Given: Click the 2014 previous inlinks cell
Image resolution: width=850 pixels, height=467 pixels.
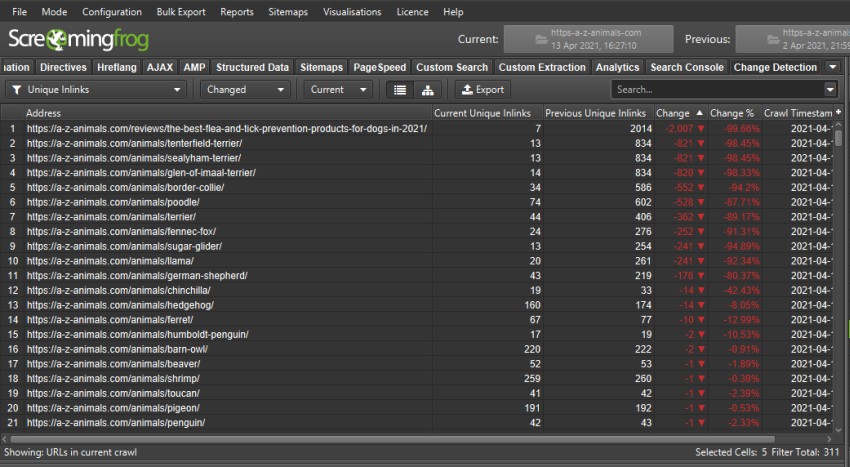Looking at the screenshot, I should (598, 129).
